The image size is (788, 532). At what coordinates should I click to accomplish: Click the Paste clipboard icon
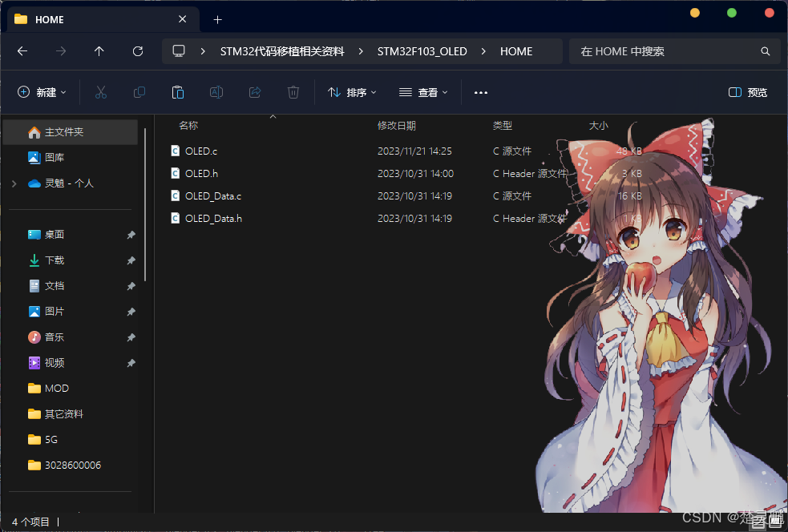pyautogui.click(x=178, y=92)
